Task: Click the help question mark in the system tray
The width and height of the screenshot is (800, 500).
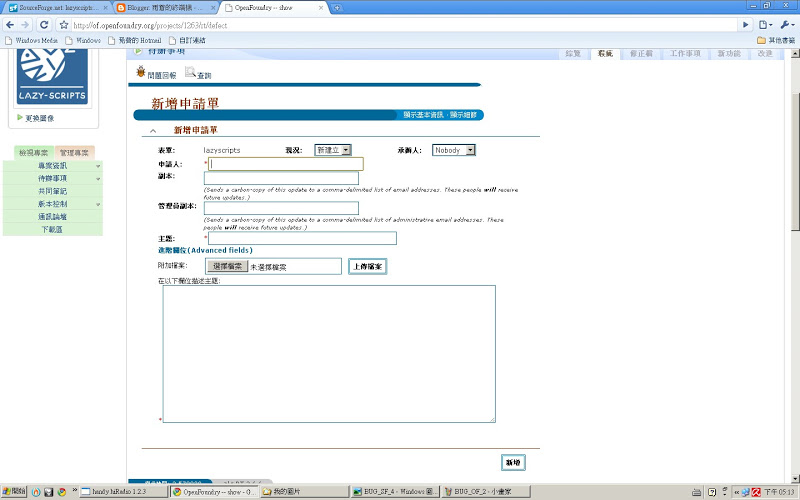Action: pos(713,492)
